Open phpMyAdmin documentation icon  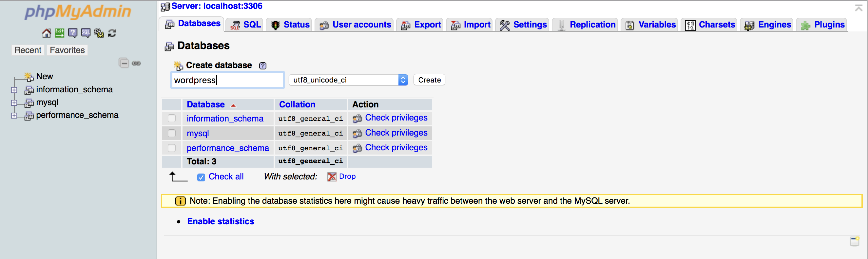(73, 33)
